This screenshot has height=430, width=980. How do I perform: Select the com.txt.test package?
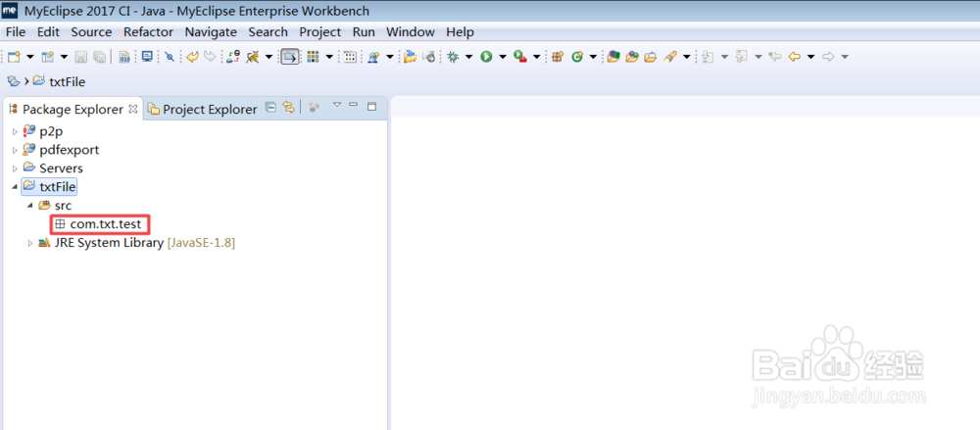[99, 223]
